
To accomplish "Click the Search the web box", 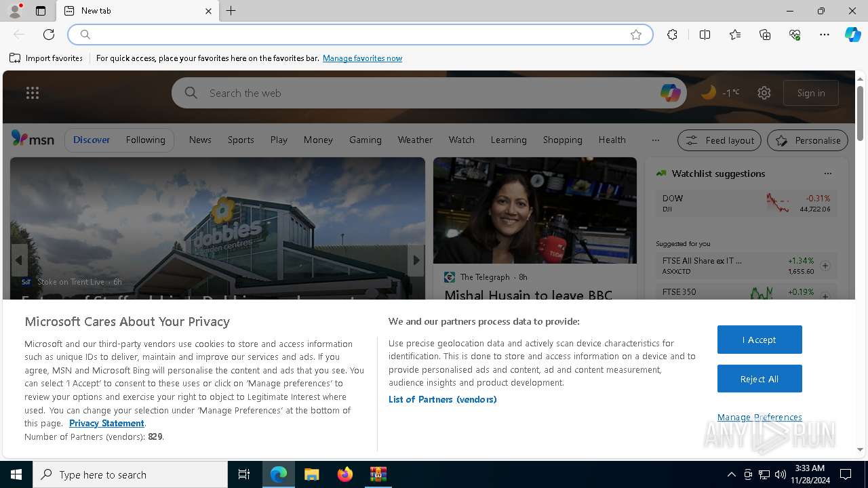I will [429, 93].
